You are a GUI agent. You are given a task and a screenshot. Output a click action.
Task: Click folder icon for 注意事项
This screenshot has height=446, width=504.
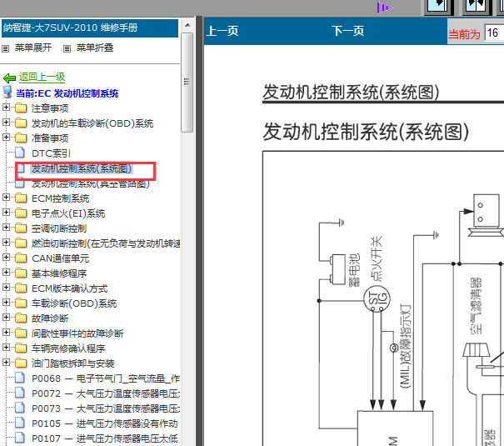(x=21, y=108)
